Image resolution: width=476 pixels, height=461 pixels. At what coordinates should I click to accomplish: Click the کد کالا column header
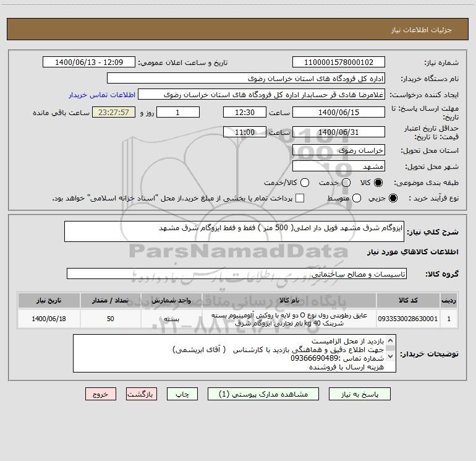[x=408, y=301]
